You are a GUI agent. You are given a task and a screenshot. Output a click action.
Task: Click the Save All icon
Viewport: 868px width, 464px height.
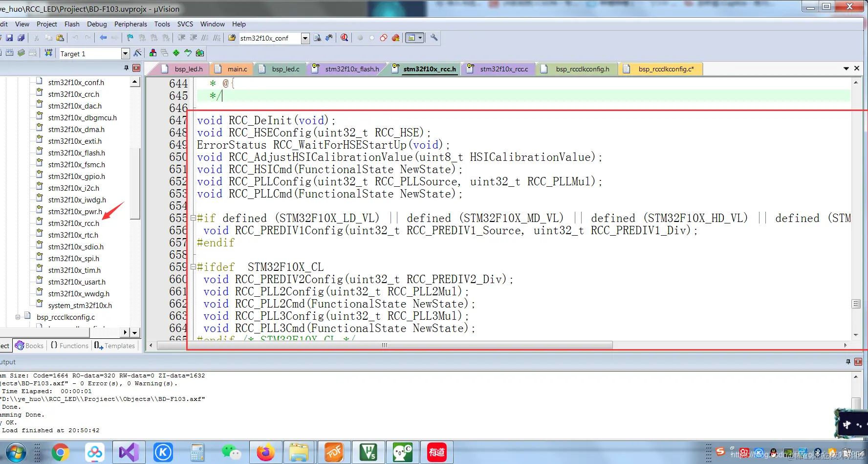coord(21,38)
